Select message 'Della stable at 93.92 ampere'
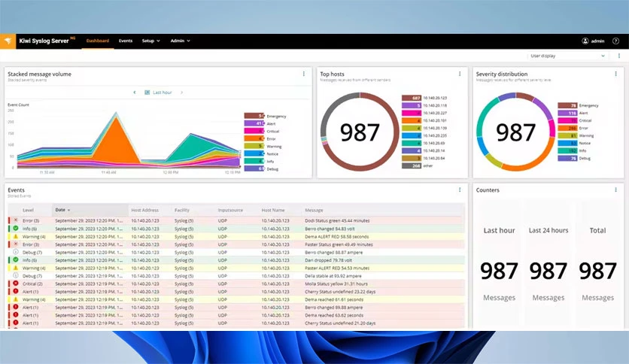 pyautogui.click(x=333, y=276)
